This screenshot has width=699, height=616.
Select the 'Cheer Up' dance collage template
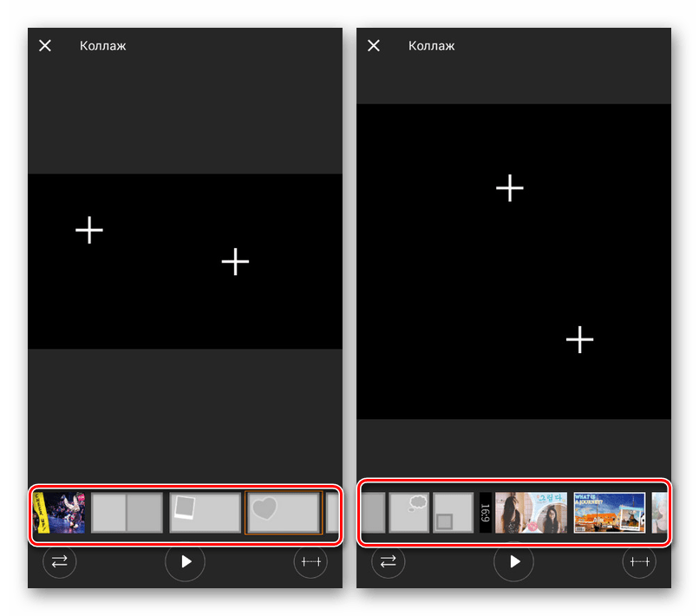coord(59,513)
